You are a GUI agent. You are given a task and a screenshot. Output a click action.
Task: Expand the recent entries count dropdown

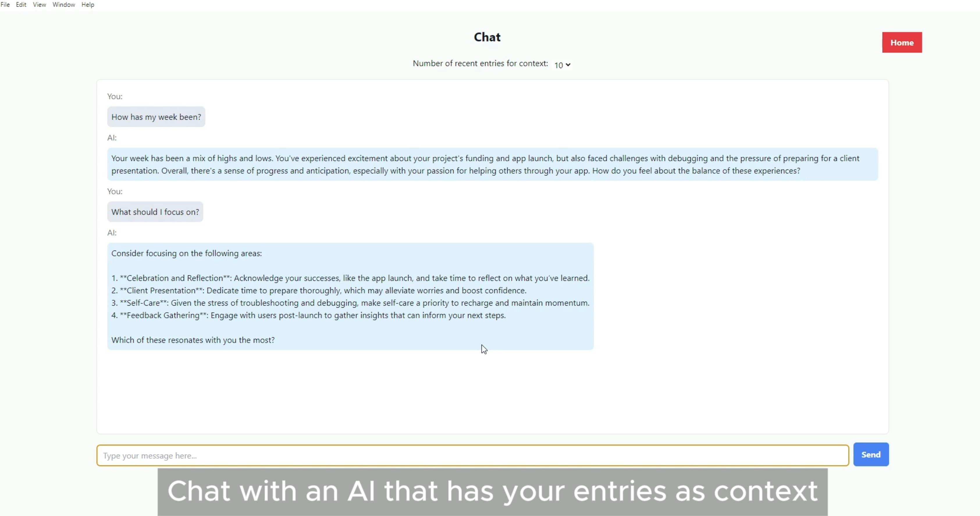(562, 65)
